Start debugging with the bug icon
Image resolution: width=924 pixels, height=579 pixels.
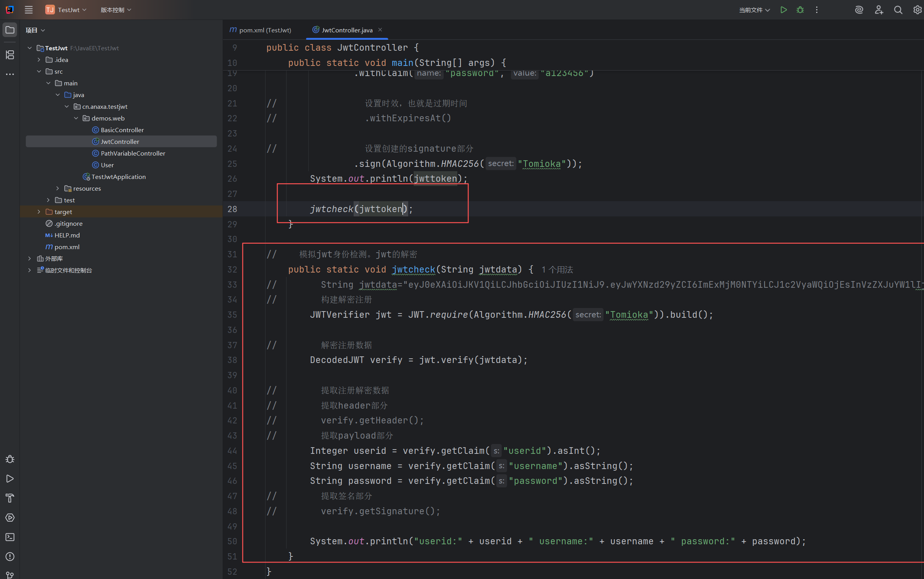(x=800, y=10)
